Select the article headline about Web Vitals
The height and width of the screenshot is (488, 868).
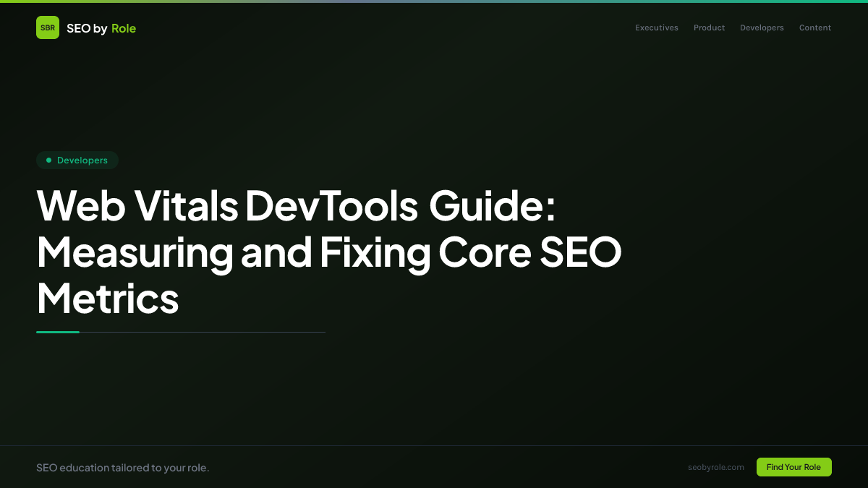(329, 253)
